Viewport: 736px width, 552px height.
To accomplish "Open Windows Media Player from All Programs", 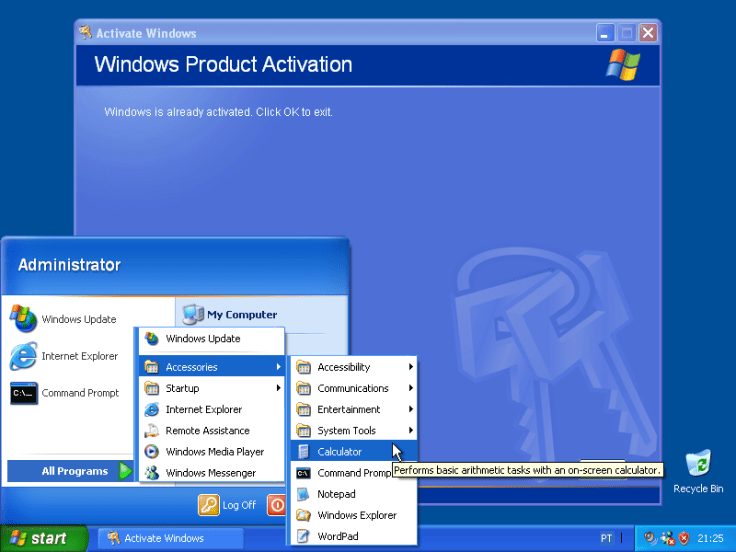I will [214, 452].
